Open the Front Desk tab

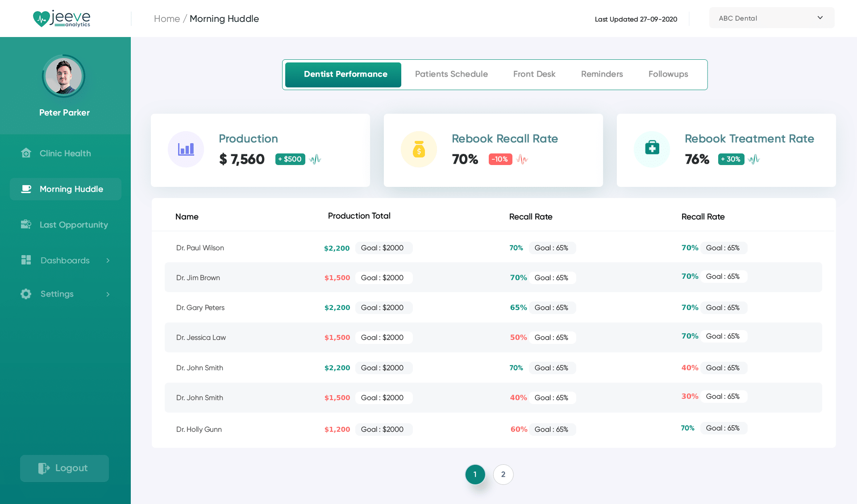pyautogui.click(x=534, y=74)
